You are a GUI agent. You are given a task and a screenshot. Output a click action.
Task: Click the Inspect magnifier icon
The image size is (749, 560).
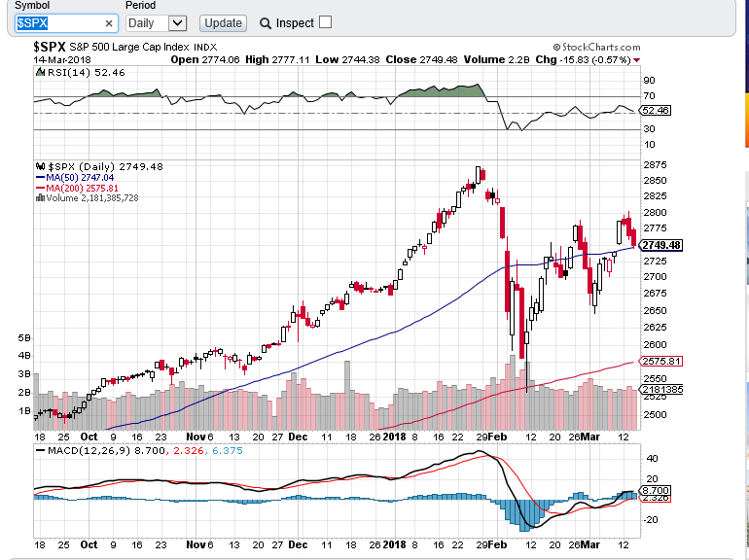tap(266, 23)
